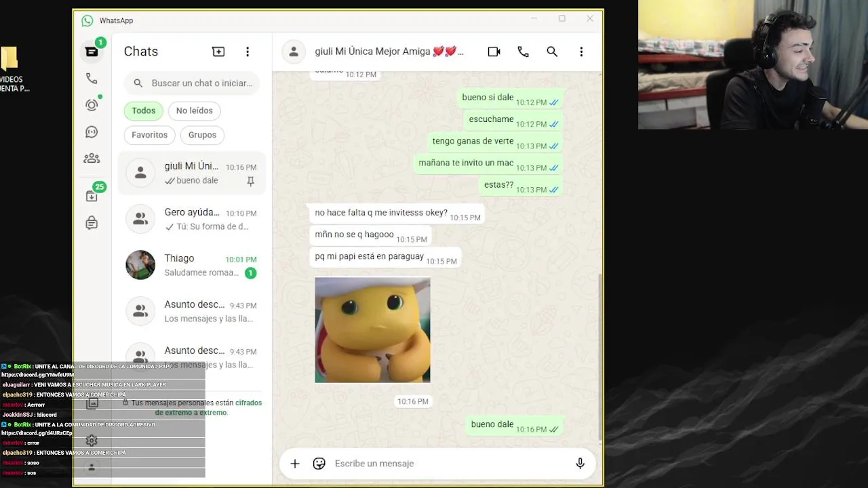Search within the open conversation
Image resolution: width=868 pixels, height=488 pixels.
coord(552,52)
